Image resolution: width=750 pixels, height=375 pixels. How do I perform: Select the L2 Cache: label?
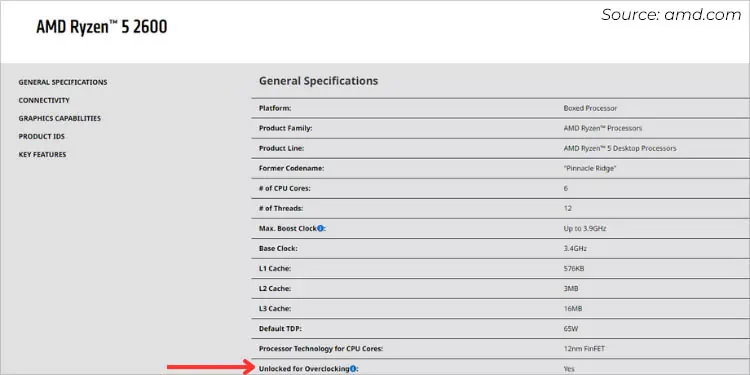275,289
